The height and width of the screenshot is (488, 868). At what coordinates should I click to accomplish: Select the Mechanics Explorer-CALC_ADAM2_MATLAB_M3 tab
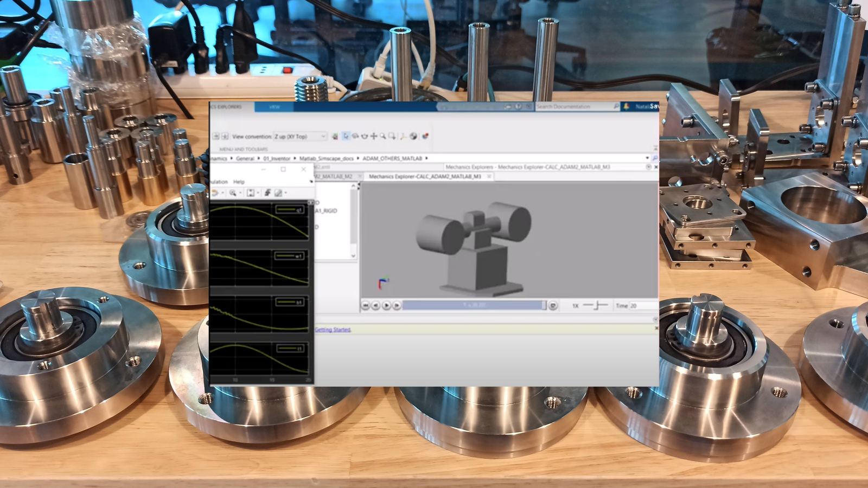(x=425, y=177)
